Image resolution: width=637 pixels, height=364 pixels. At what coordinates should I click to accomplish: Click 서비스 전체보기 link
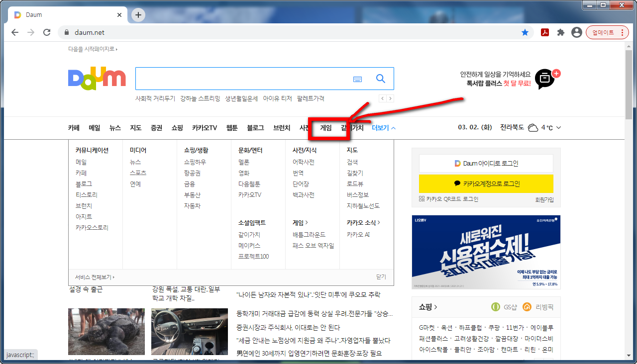(x=95, y=277)
